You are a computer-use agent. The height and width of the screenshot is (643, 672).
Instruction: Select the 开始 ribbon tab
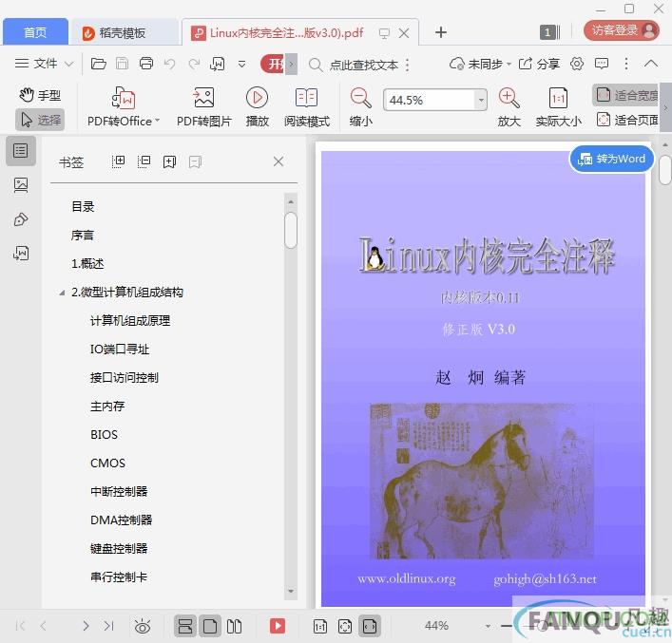273,65
